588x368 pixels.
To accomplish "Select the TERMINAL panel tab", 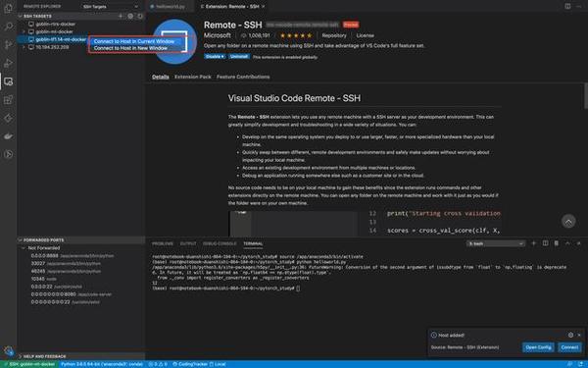I will (253, 243).
